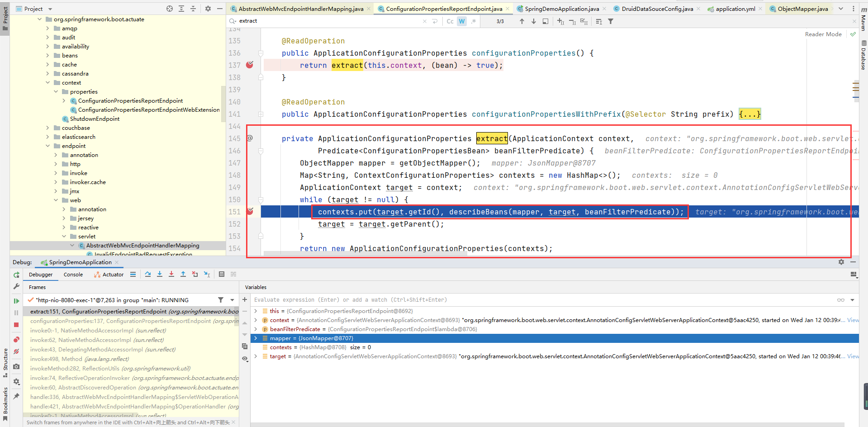Click the Evaluate expression input field

tap(543, 299)
